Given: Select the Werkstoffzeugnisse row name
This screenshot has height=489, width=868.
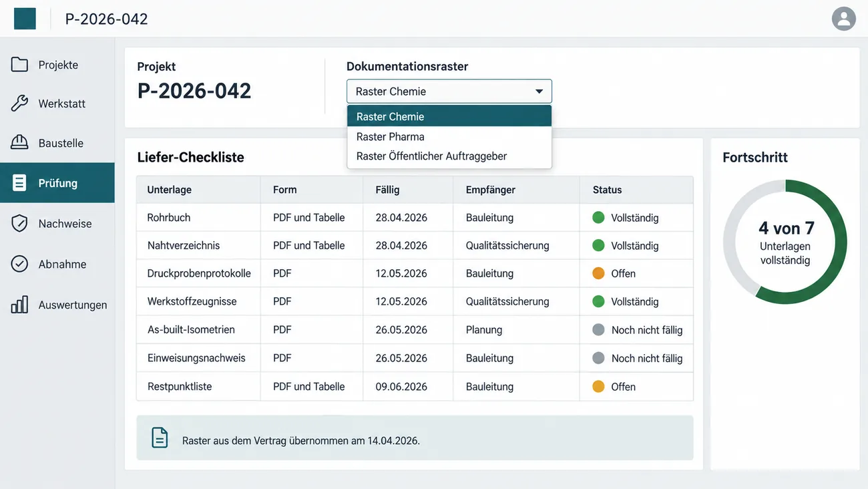Looking at the screenshot, I should point(192,302).
